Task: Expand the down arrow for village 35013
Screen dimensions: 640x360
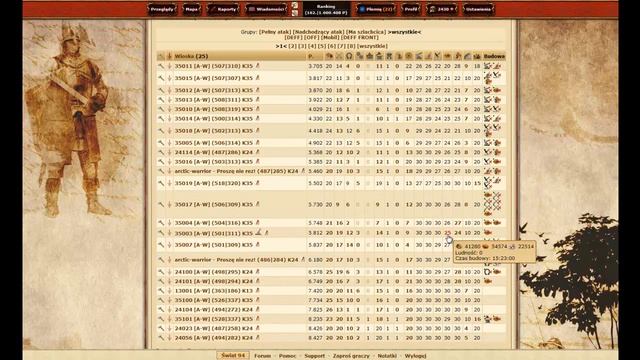Action: (169, 100)
